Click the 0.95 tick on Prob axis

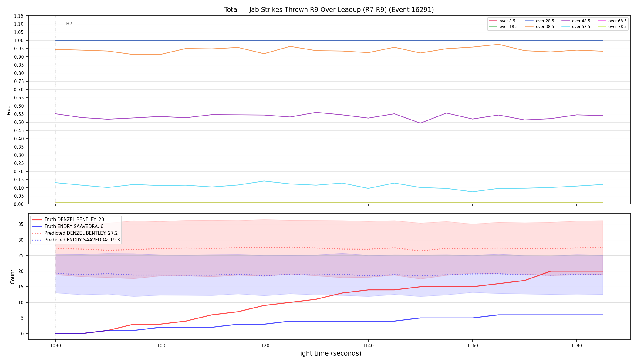coord(19,49)
